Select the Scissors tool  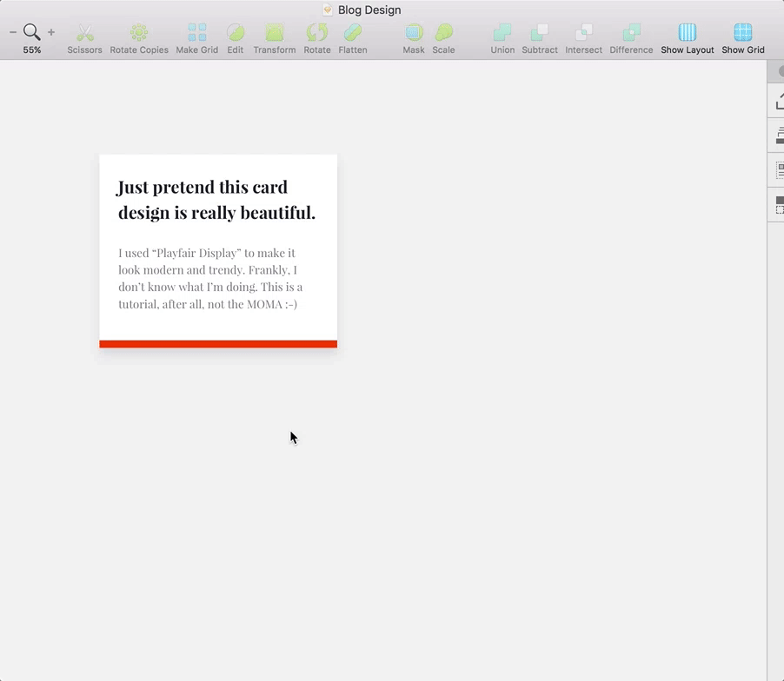pos(84,38)
